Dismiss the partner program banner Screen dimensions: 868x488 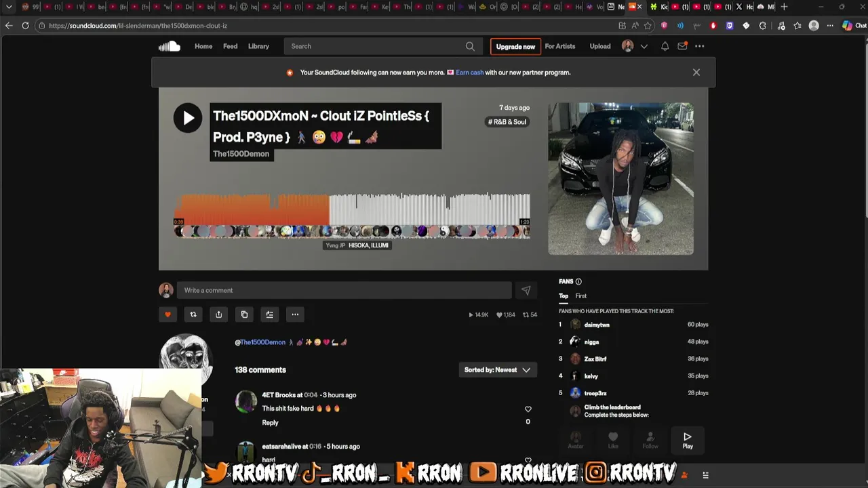click(x=696, y=73)
